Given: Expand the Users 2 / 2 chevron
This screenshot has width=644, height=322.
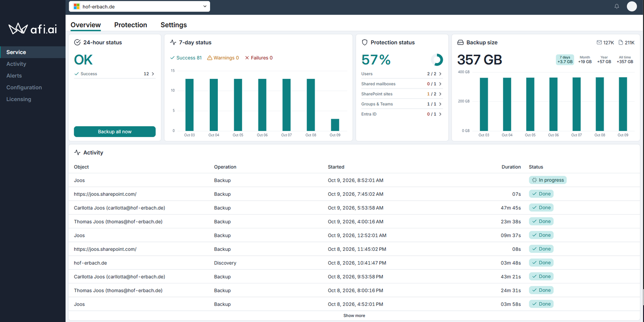Looking at the screenshot, I should click(x=440, y=74).
